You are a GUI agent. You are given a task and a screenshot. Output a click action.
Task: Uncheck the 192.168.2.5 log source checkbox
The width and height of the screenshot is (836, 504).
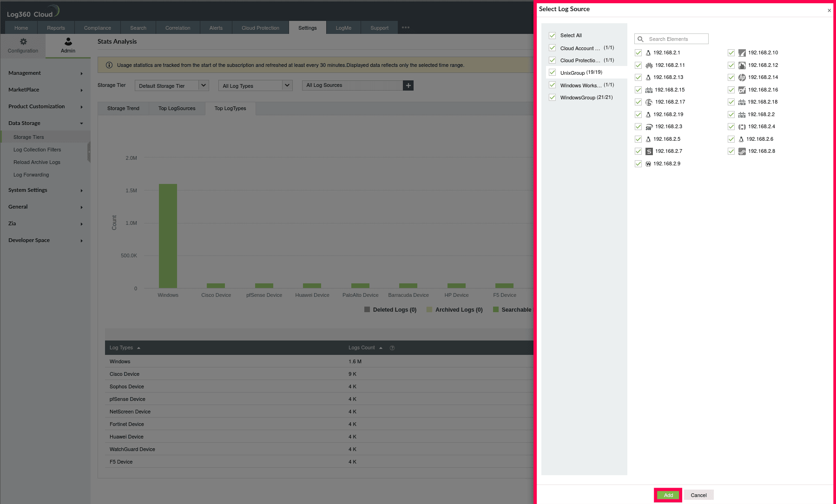tap(638, 139)
